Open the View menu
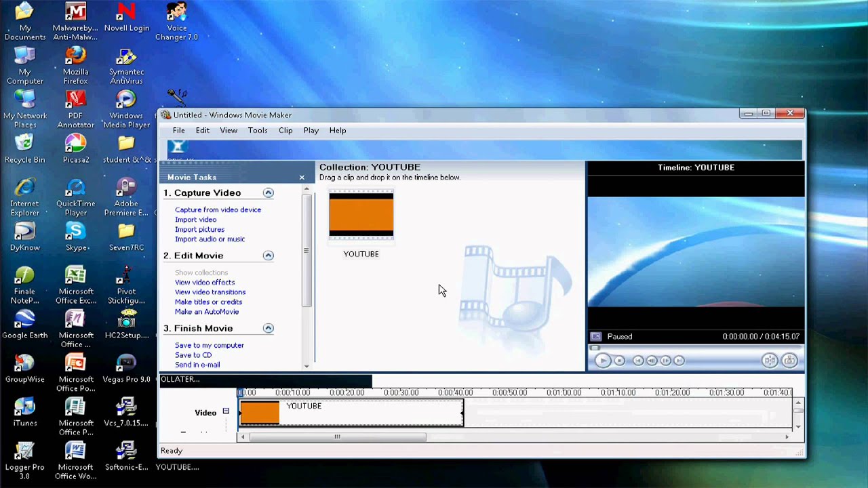This screenshot has height=488, width=868. [x=229, y=130]
